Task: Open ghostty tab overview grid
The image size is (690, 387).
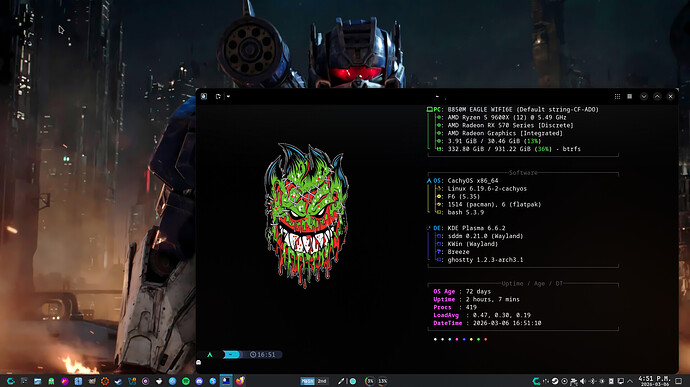Action: click(x=617, y=96)
